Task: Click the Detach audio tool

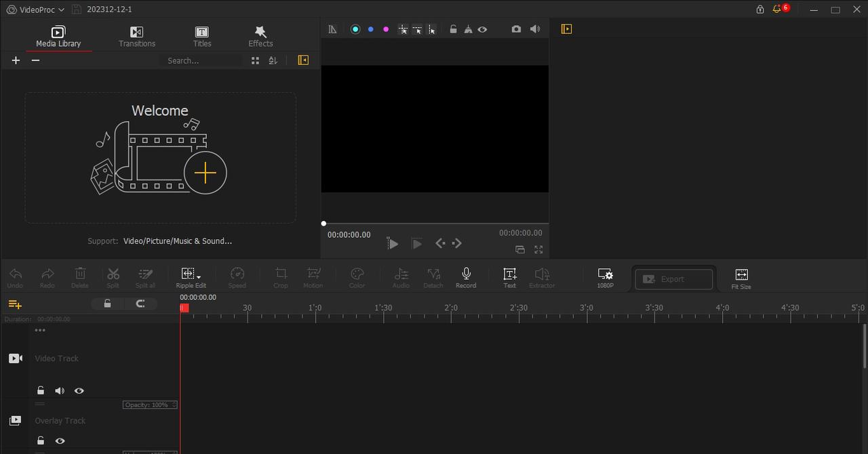Action: coord(433,278)
